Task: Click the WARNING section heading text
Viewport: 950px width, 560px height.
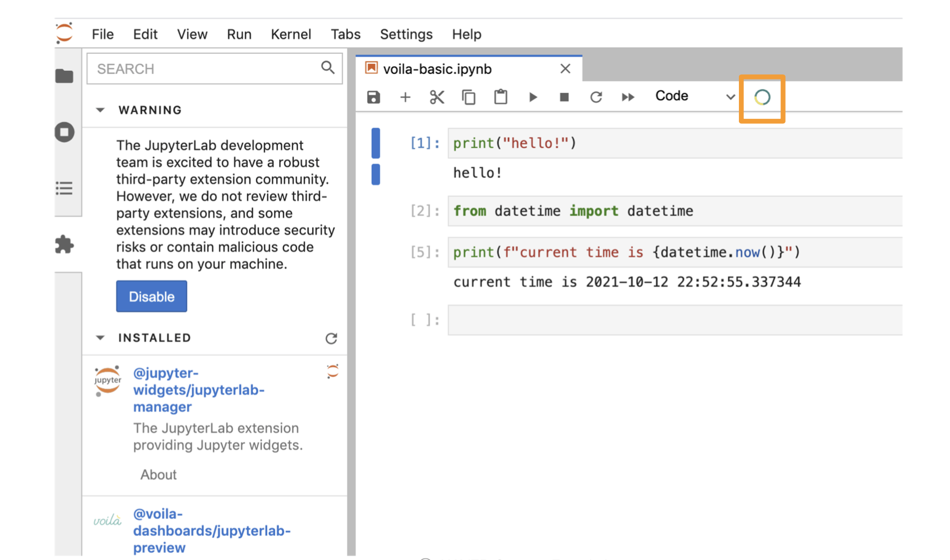Action: point(150,110)
